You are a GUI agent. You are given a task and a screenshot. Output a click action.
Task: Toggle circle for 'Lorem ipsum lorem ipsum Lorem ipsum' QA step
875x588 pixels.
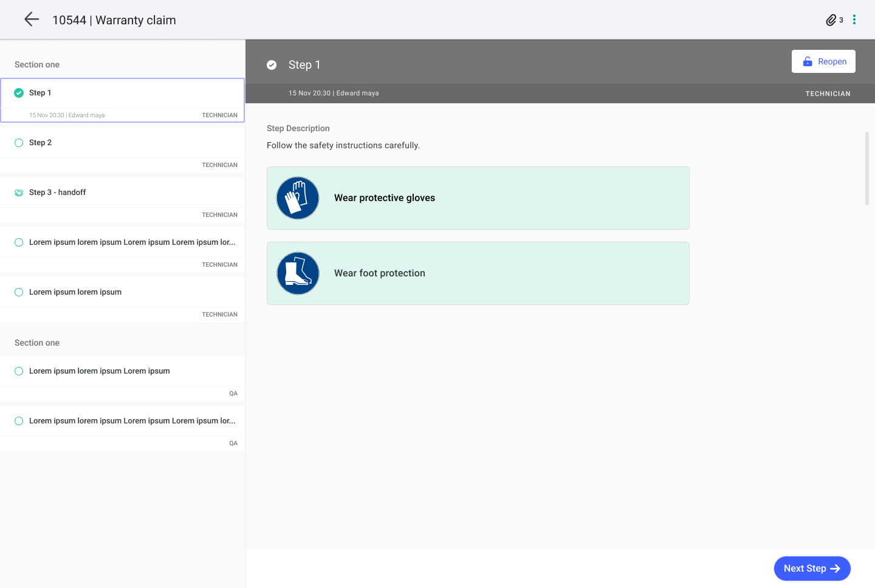coord(19,371)
